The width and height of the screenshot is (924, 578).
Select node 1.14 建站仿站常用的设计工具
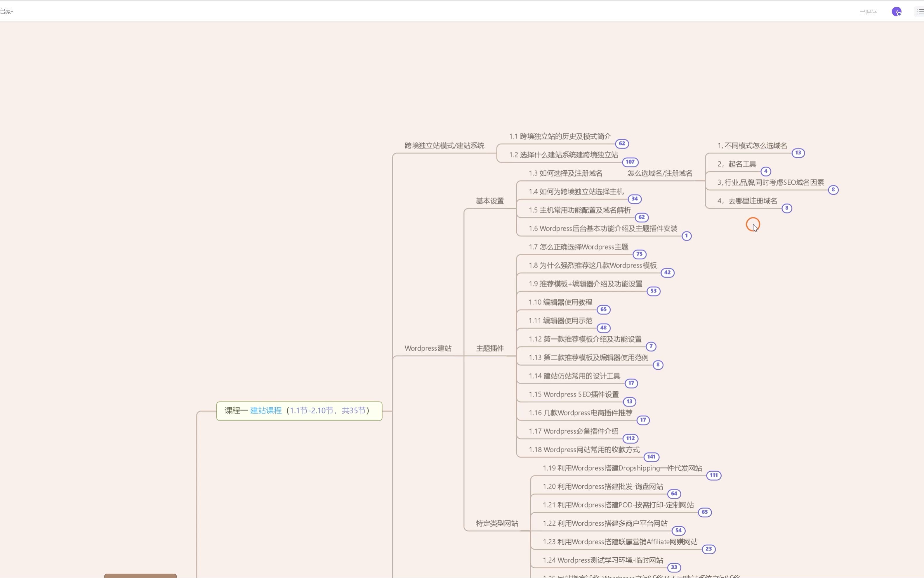coord(574,376)
